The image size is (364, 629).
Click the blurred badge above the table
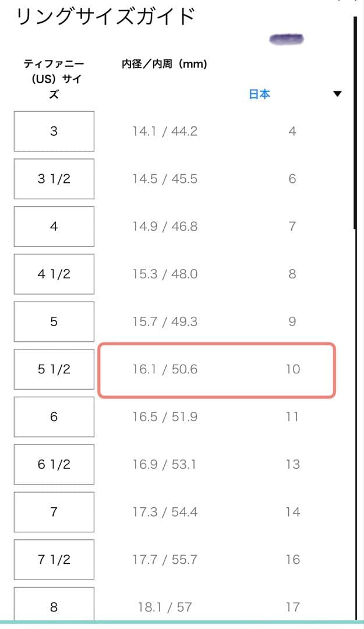click(285, 38)
